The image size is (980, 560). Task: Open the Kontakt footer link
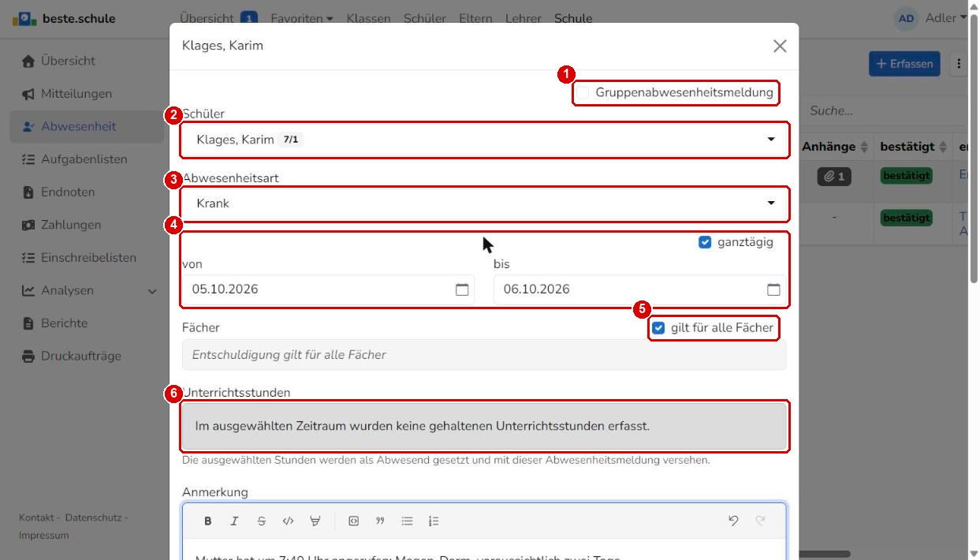pos(36,517)
